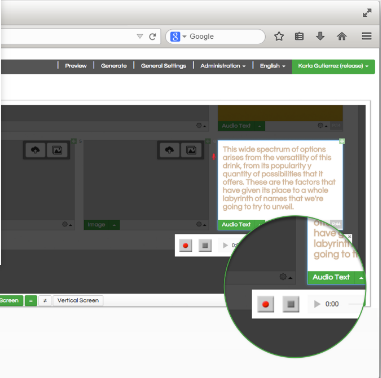
Task: Start recording with the red record button
Action: [x=186, y=246]
